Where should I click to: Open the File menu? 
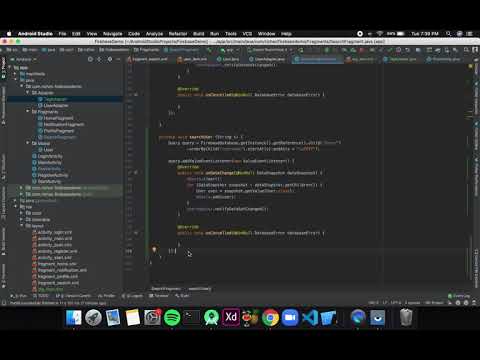pyautogui.click(x=62, y=34)
